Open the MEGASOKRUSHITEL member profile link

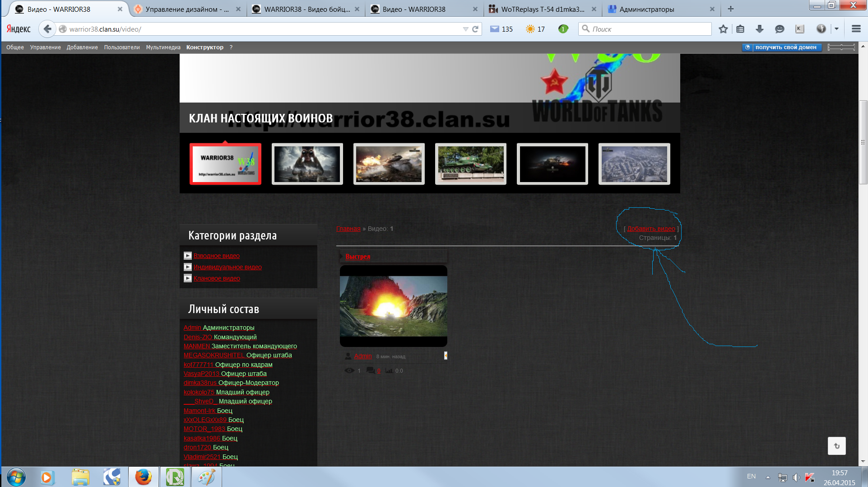(214, 355)
